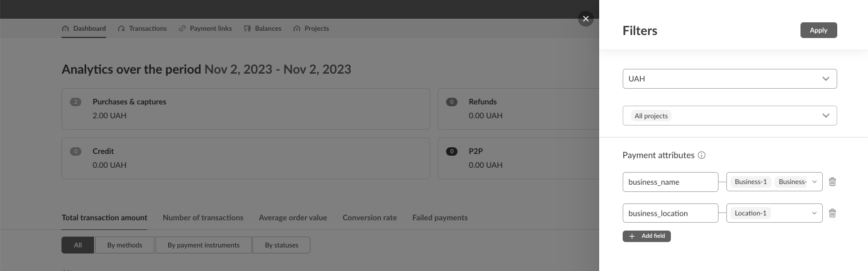Click the Projects icon
Viewport: 868px width, 271px height.
[x=297, y=28]
